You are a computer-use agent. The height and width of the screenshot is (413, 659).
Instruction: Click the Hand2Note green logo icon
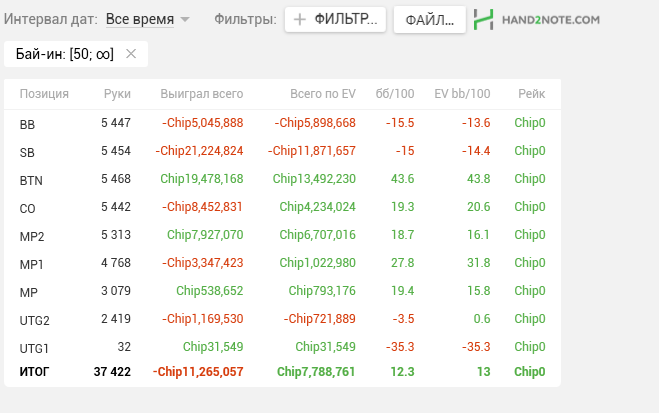[483, 19]
